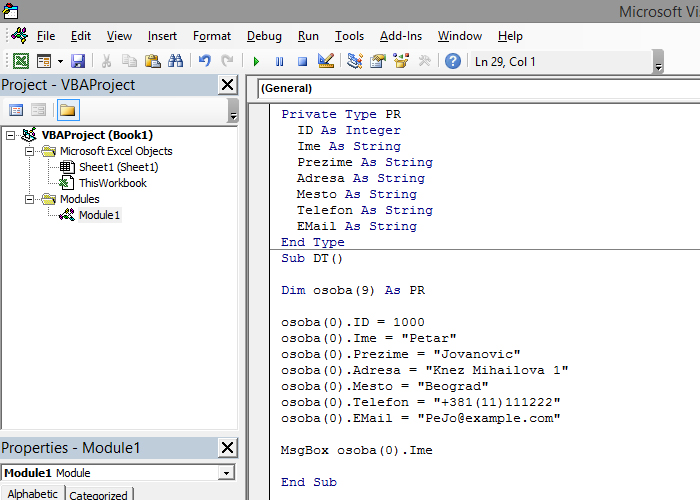Collapse the VBAProject (Book1) tree node

[11, 135]
